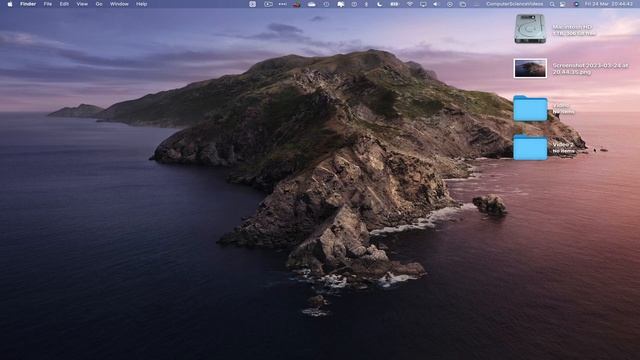
Task: Open the Wi-Fi status menu
Action: pyautogui.click(x=410, y=4)
